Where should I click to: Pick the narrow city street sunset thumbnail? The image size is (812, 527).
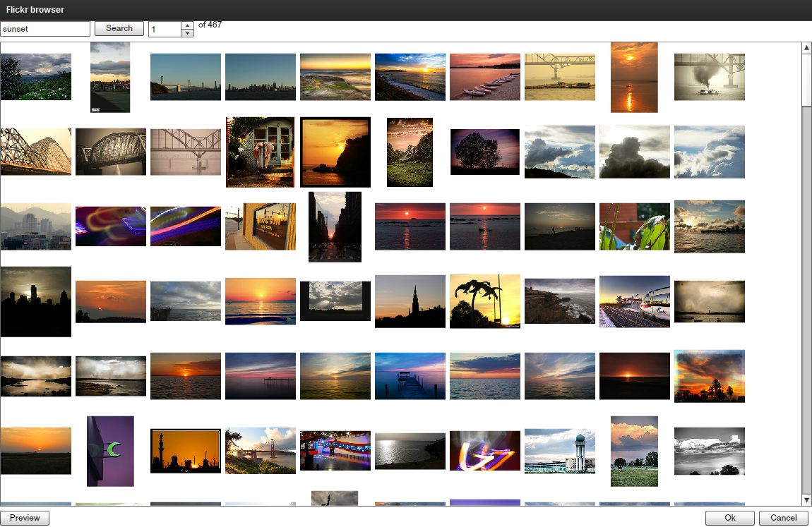pyautogui.click(x=335, y=226)
